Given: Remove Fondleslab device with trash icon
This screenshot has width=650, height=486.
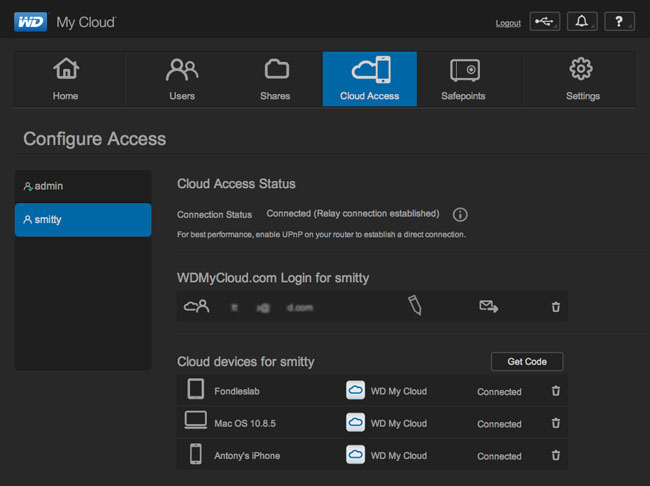Looking at the screenshot, I should tap(556, 391).
